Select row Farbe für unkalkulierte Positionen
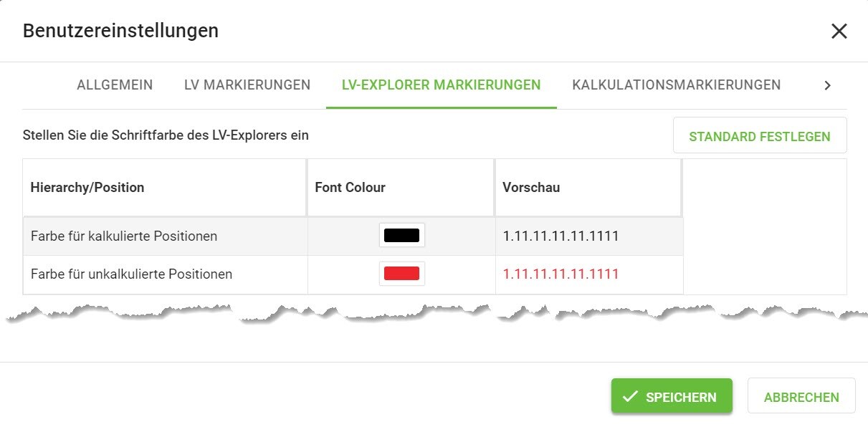This screenshot has width=868, height=427. coord(353,274)
